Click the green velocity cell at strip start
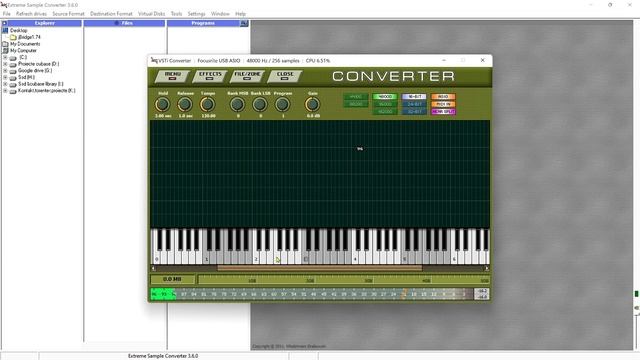Viewport: 640px width, 360px height. [163, 294]
